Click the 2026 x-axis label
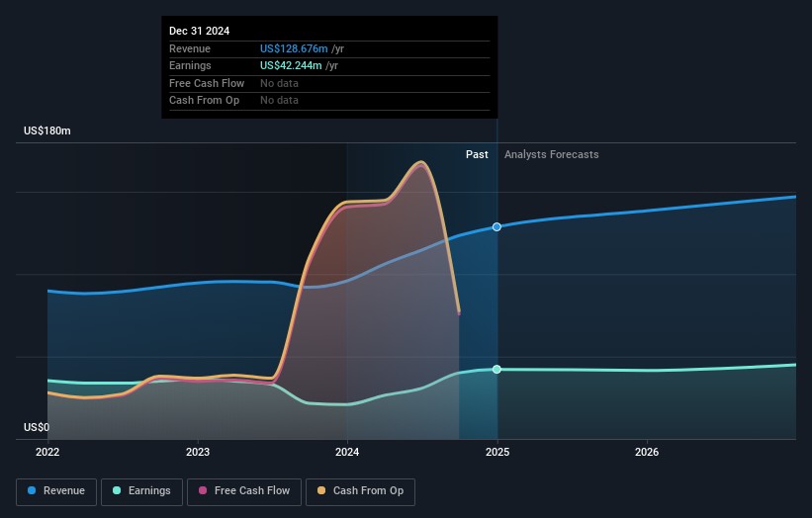This screenshot has height=518, width=812. 647,452
